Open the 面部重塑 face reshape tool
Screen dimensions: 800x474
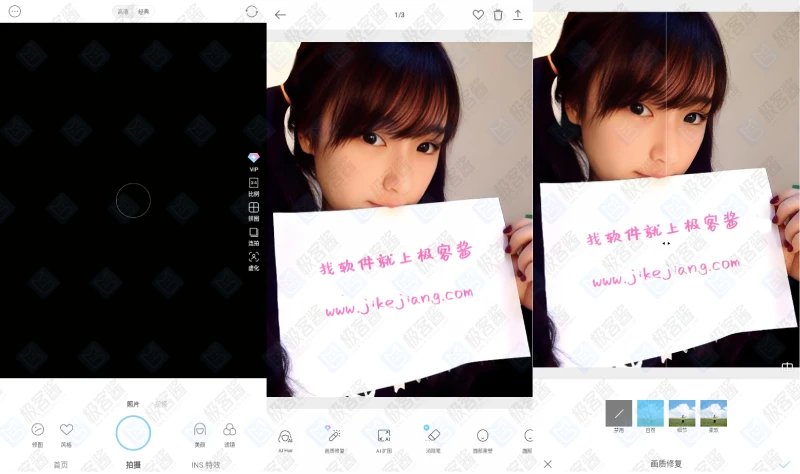click(x=483, y=441)
